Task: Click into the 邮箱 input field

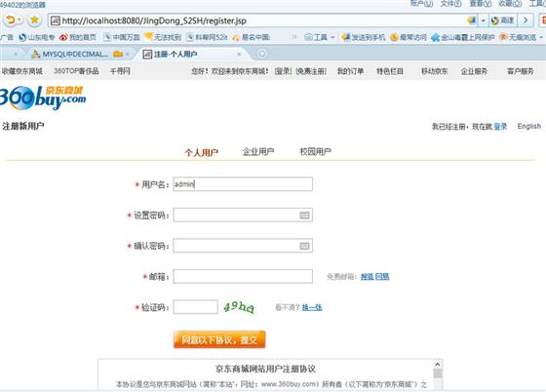Action: pyautogui.click(x=243, y=276)
